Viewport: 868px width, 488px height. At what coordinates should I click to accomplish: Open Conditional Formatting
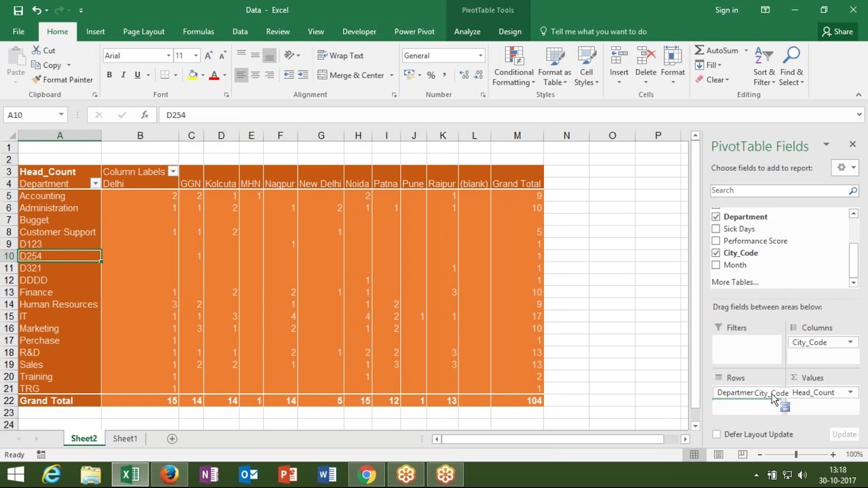coord(513,67)
